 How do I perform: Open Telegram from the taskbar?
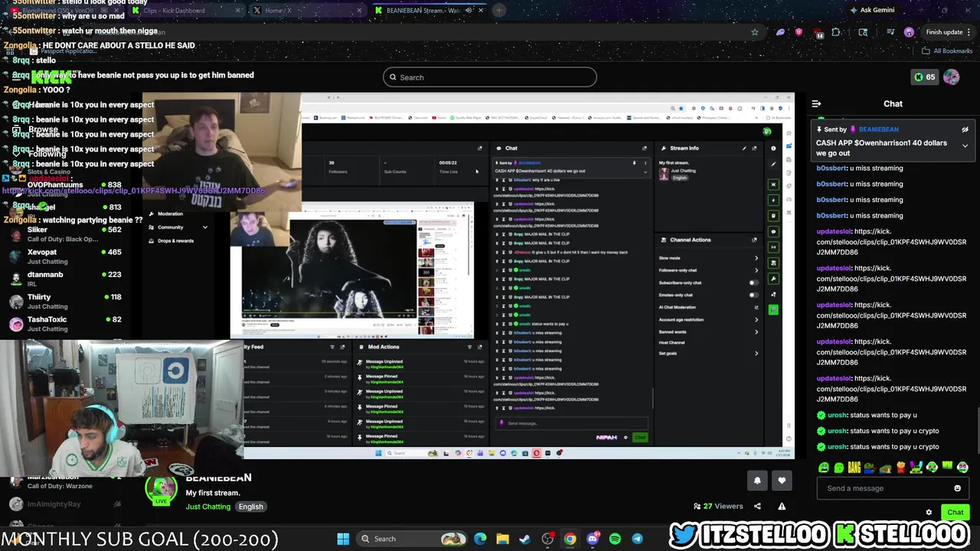point(637,539)
